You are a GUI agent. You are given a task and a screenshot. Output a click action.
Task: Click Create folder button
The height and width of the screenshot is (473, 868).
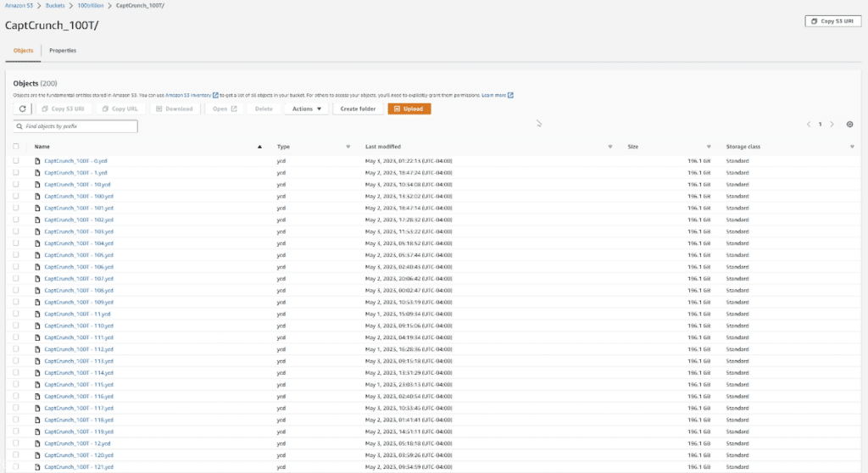tap(358, 109)
